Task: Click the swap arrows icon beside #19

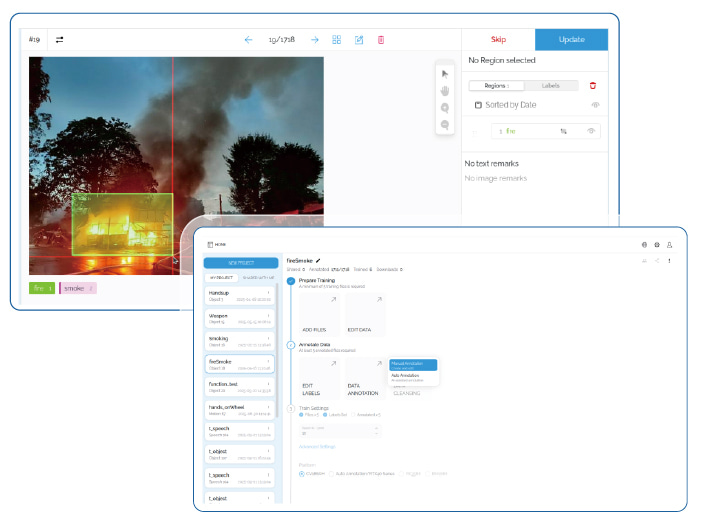Action: (x=60, y=40)
